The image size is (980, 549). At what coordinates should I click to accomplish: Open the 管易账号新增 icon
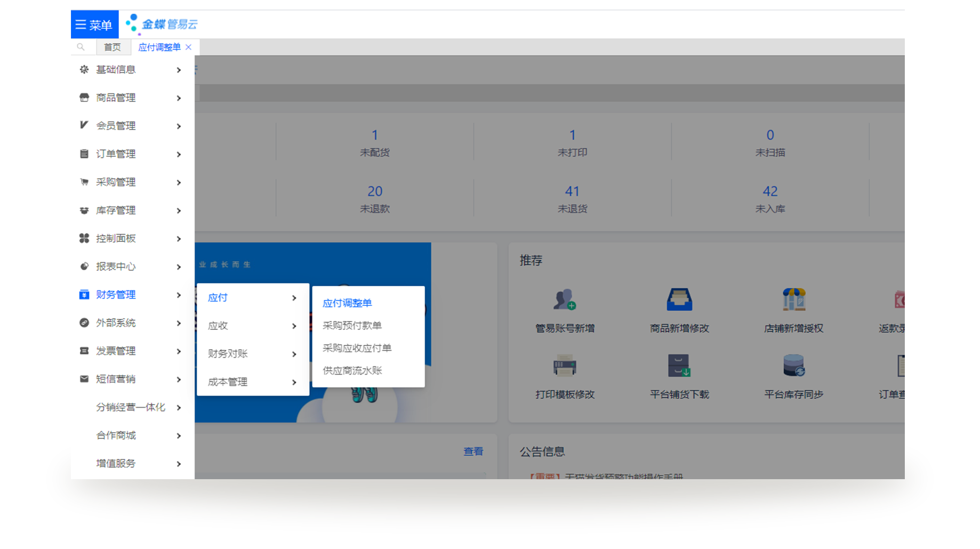point(564,300)
